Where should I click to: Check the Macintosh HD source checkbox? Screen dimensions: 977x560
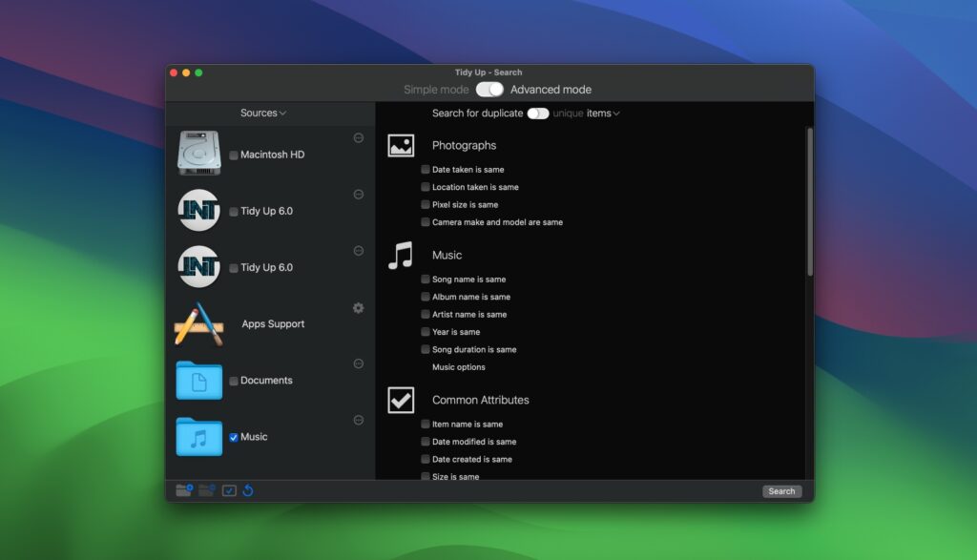coord(231,155)
